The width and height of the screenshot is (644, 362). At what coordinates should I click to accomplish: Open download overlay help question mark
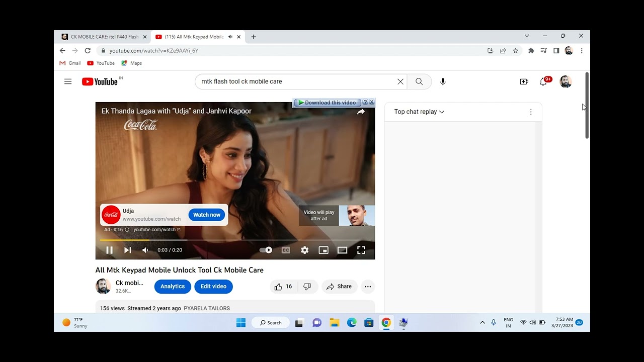point(365,102)
